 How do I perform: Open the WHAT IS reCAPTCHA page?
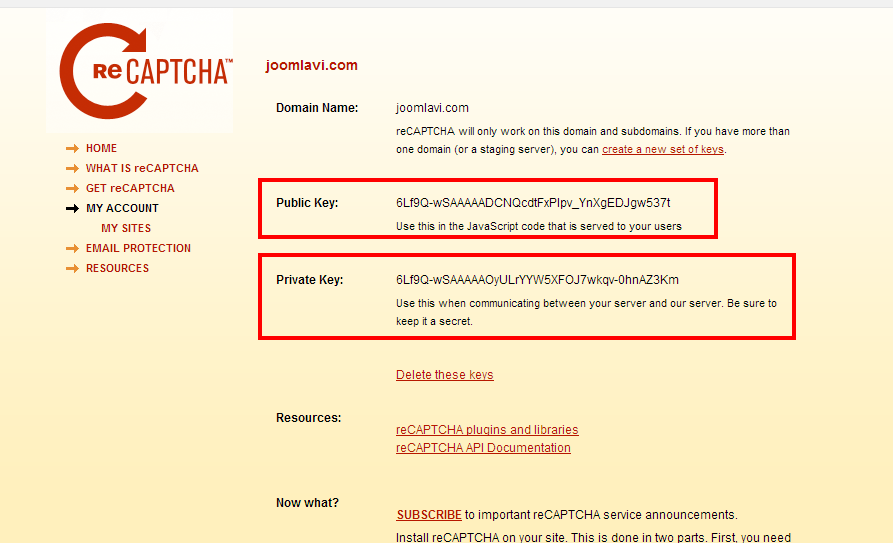142,168
